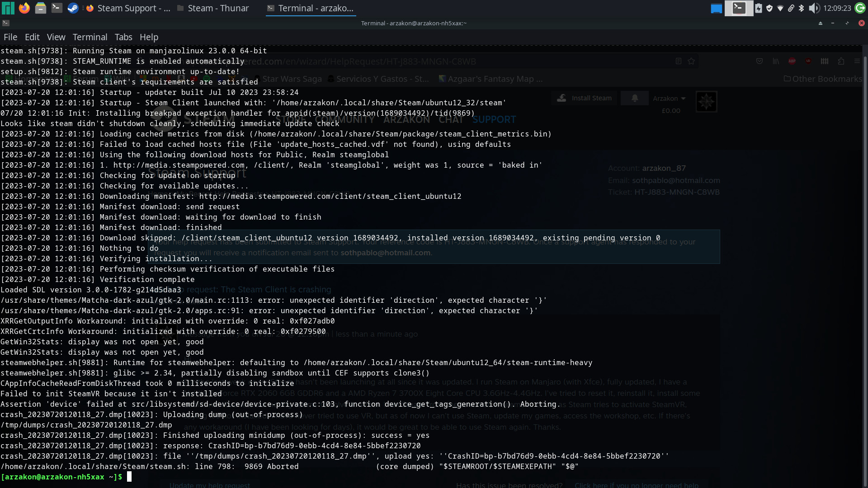Open the uBlock Origin extension icon
This screenshot has width=868, height=488.
pos(809,61)
